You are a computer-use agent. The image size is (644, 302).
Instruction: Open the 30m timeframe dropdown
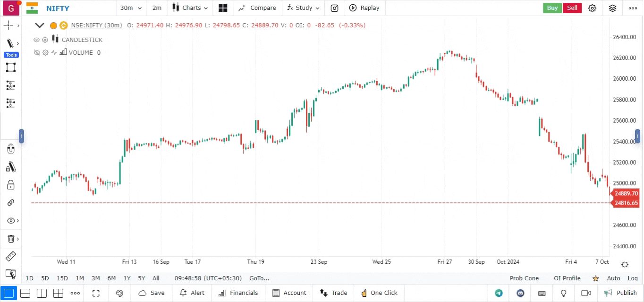pos(131,8)
